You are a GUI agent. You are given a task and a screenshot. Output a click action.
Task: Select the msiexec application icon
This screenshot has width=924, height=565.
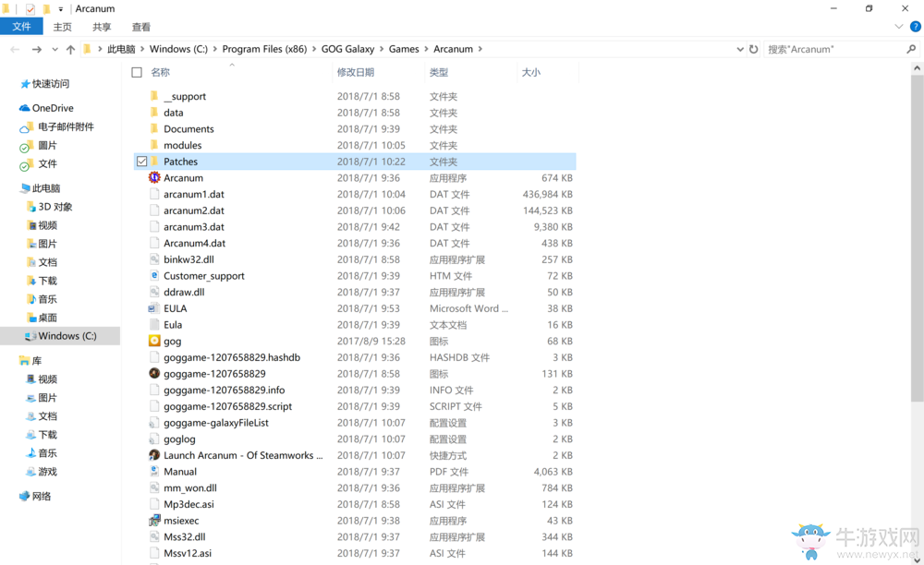tap(154, 521)
